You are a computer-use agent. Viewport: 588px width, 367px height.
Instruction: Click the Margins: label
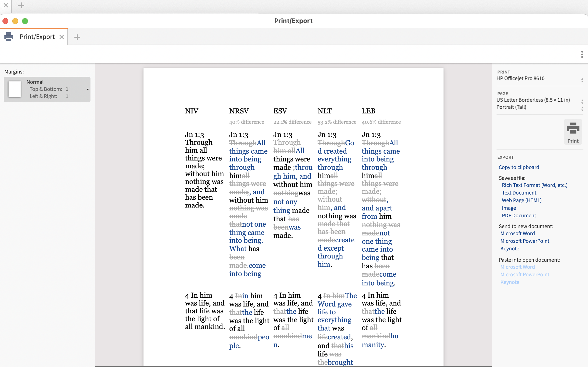(x=14, y=72)
